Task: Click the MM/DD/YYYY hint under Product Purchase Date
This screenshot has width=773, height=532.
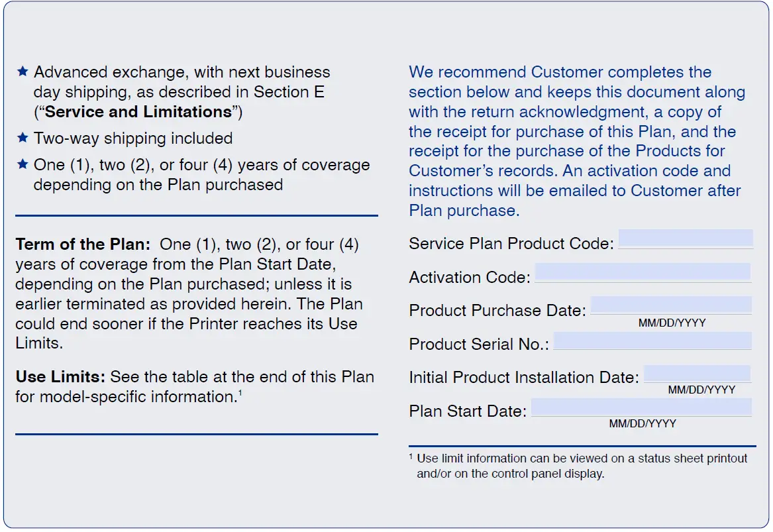Action: (x=672, y=323)
